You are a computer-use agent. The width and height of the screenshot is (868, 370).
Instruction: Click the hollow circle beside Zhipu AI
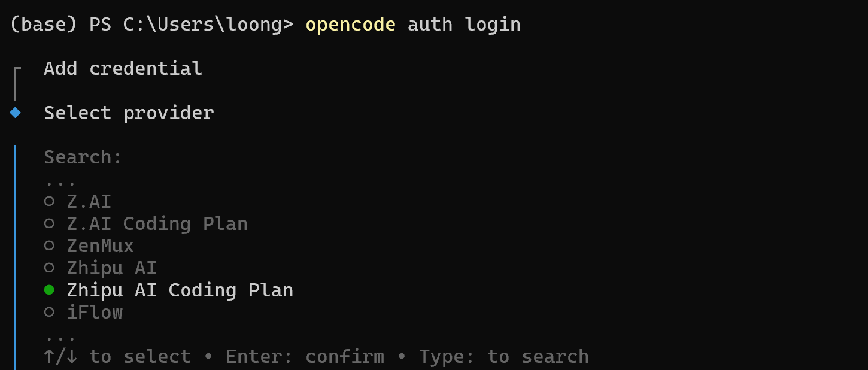pos(50,267)
